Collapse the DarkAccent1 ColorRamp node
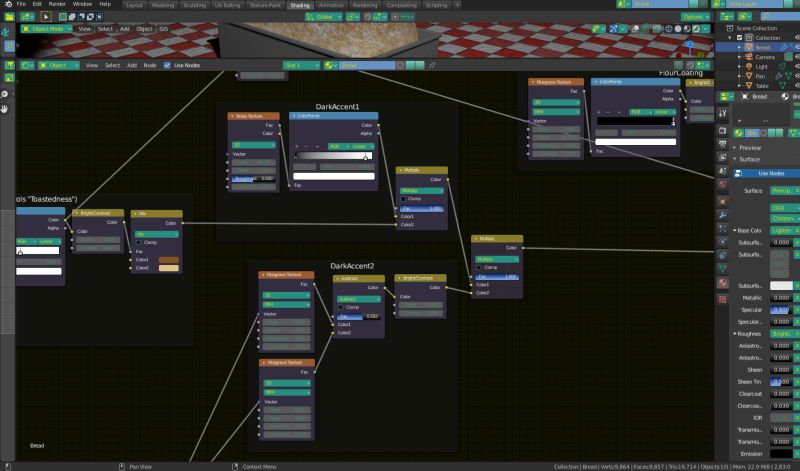Viewport: 800px width, 471px height. (x=294, y=116)
